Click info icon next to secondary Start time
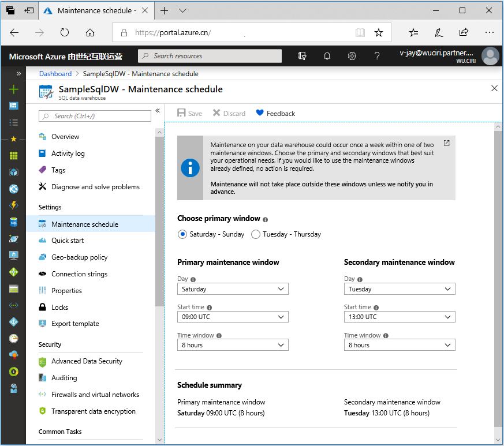Viewport: 504px width, 446px height. tap(376, 308)
